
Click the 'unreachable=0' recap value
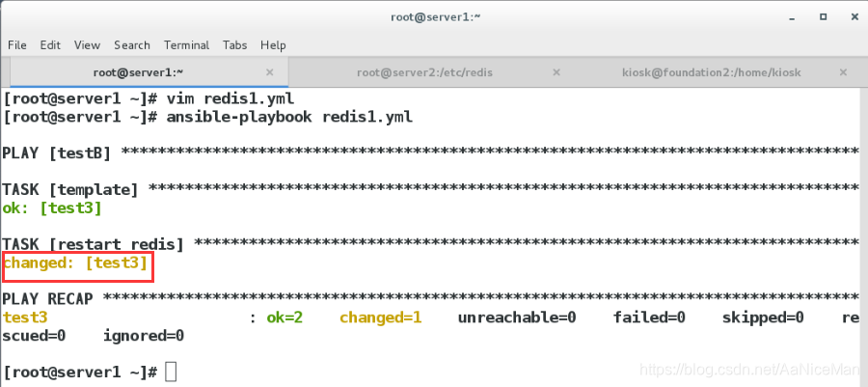coord(517,318)
